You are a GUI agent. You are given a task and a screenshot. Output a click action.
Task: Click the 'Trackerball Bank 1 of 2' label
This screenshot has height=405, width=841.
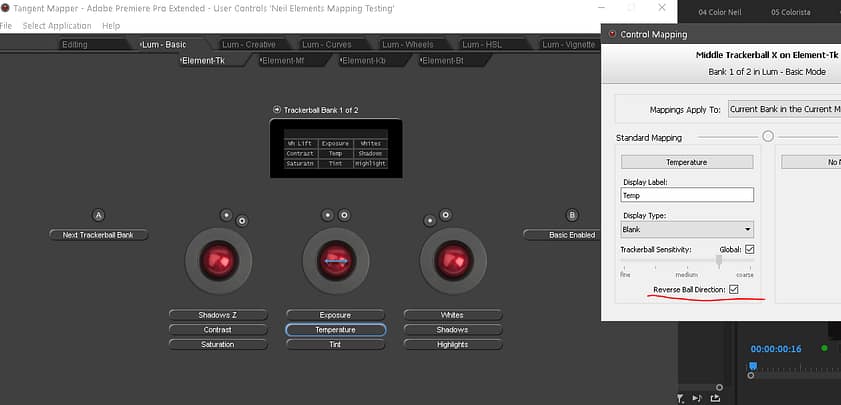click(x=321, y=110)
